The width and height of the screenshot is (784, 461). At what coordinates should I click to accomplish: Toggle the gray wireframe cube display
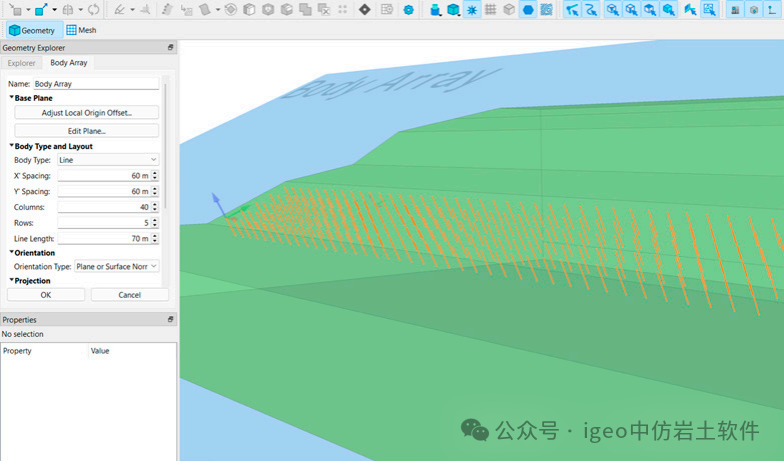(509, 10)
